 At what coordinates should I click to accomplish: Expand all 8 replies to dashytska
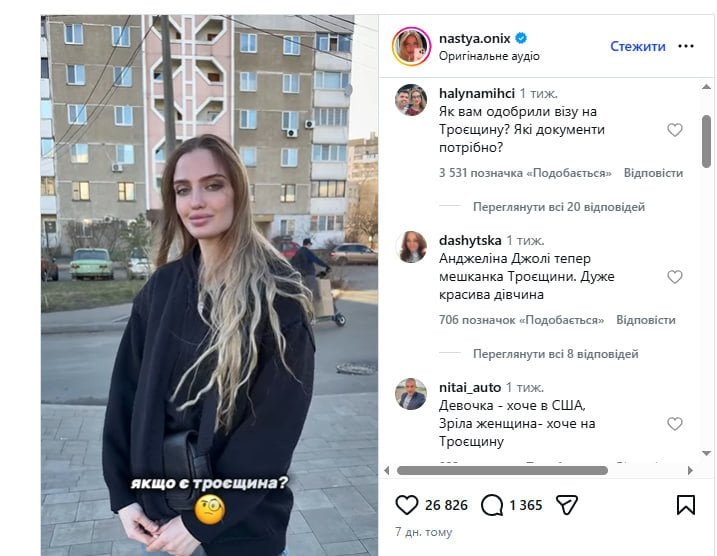556,353
